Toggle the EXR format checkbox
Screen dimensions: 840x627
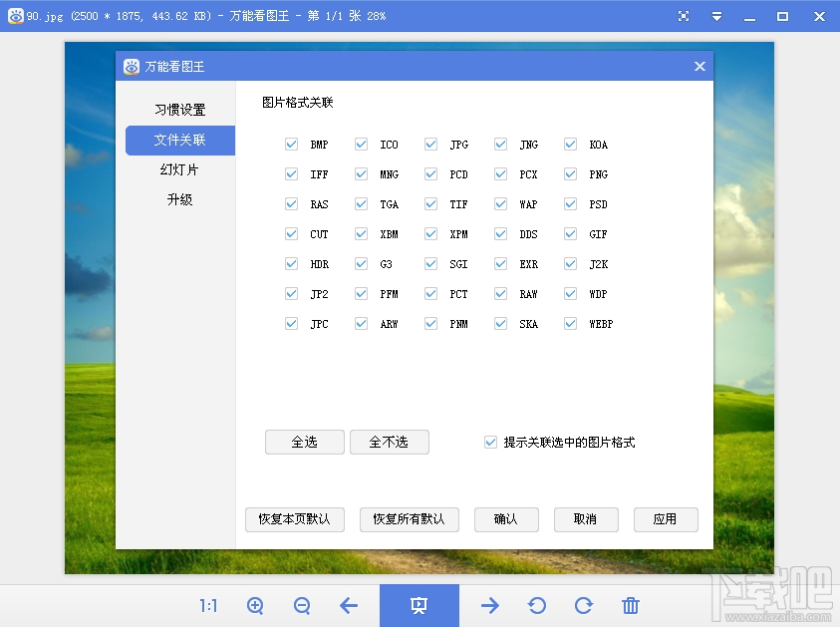[500, 264]
